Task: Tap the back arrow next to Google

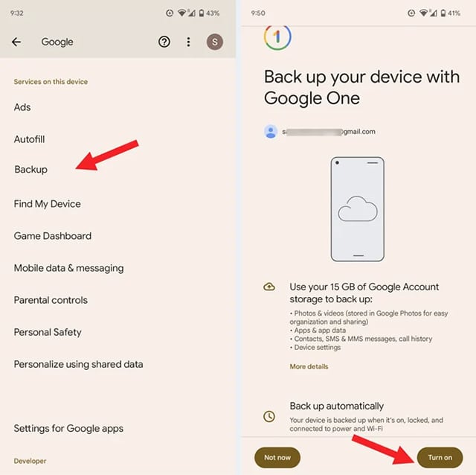Action: 16,42
